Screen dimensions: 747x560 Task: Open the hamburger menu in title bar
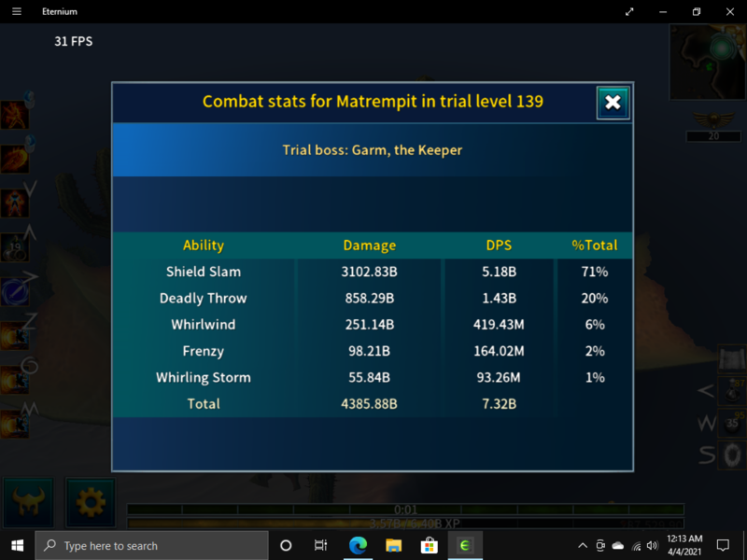[16, 12]
